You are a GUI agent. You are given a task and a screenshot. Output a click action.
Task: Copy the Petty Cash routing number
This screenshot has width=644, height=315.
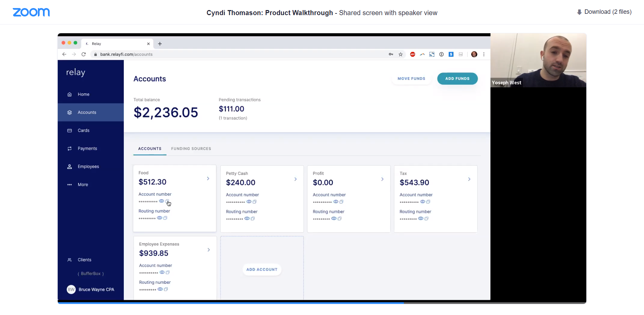(253, 219)
